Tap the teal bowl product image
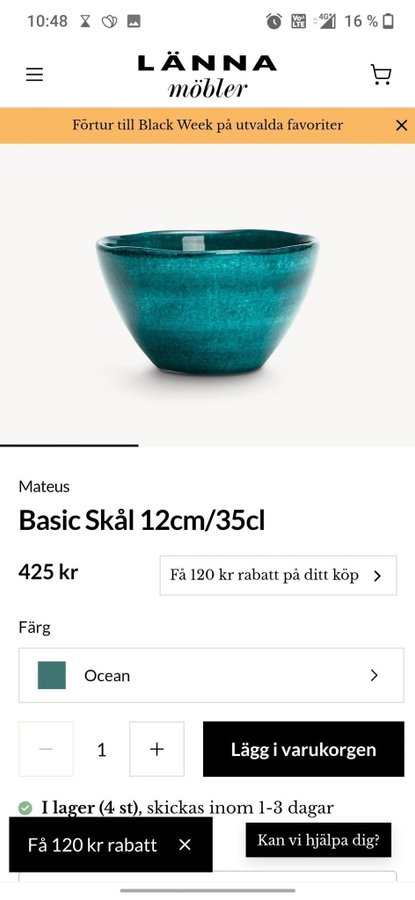Image resolution: width=415 pixels, height=900 pixels. point(207,301)
